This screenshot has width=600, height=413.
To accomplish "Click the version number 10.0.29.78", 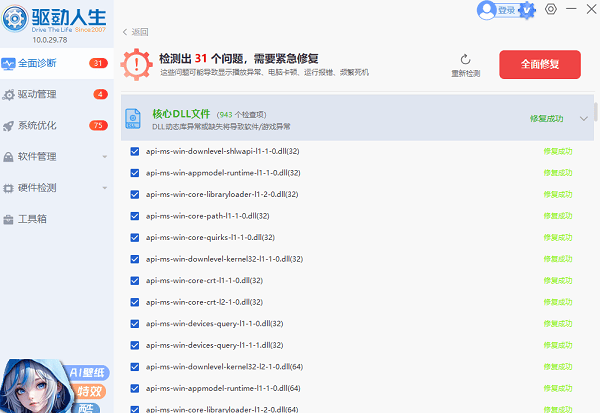I will [x=50, y=40].
